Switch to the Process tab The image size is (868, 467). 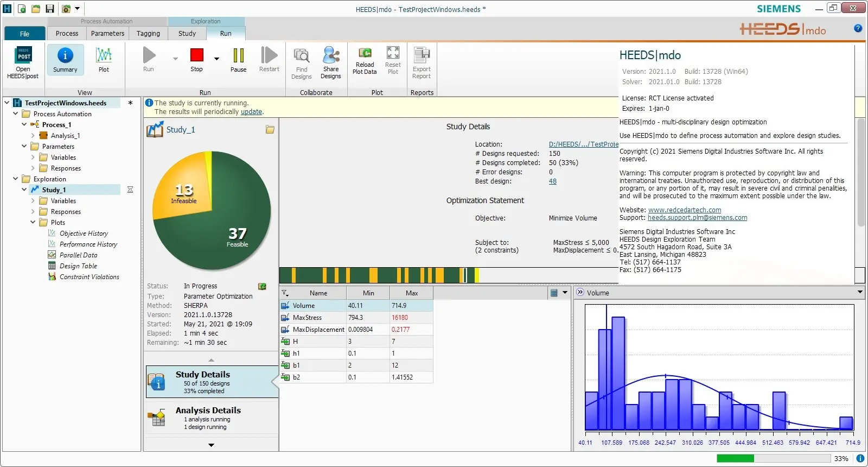pos(67,34)
